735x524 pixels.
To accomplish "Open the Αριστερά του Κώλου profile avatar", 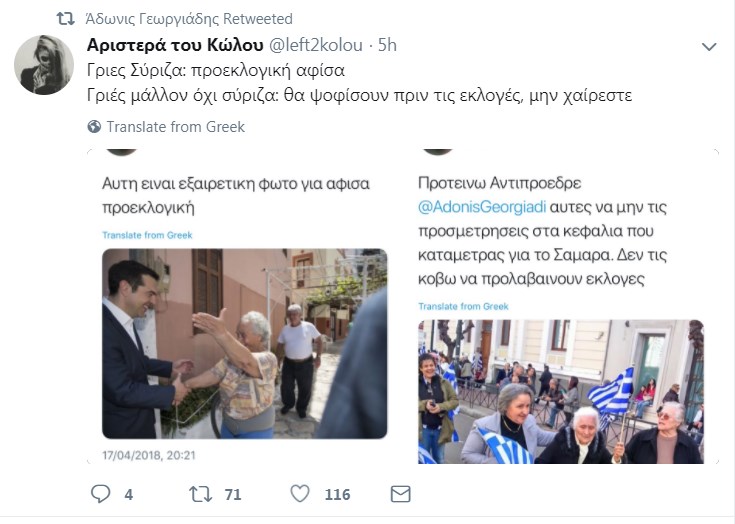I will pos(44,65).
